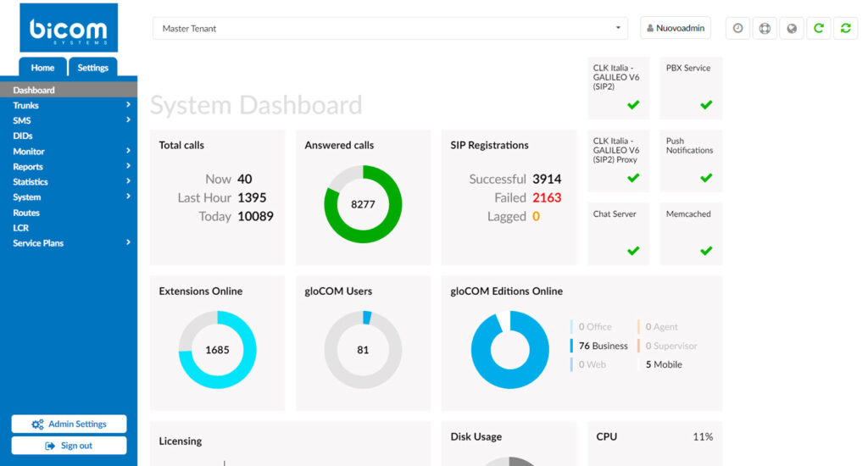Click the Chat Server status checkmark
868x466 pixels.
pos(633,251)
